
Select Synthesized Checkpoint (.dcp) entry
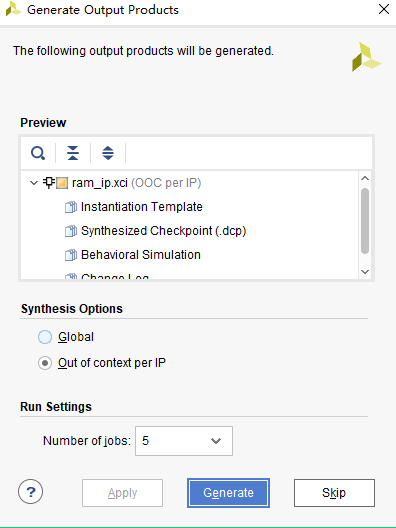[164, 231]
